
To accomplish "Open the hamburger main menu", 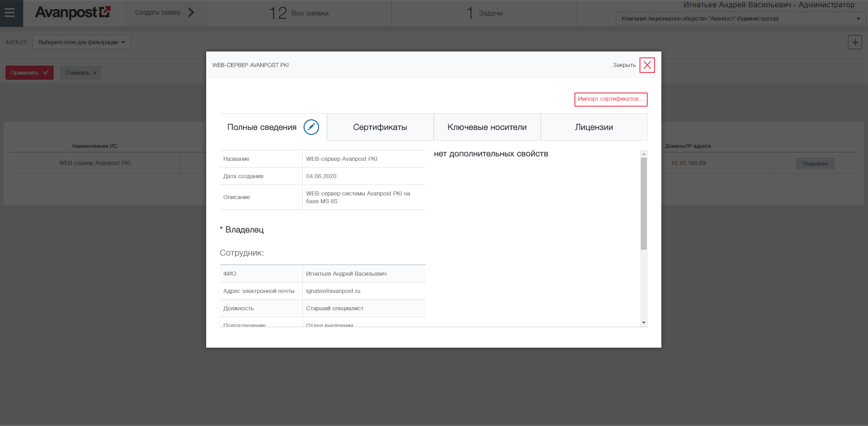I will pos(10,13).
